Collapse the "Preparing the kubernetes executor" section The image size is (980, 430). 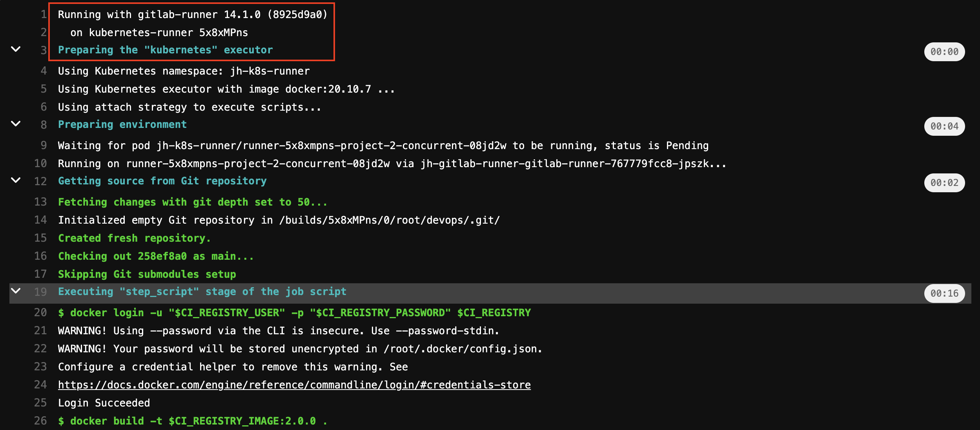pyautogui.click(x=16, y=49)
